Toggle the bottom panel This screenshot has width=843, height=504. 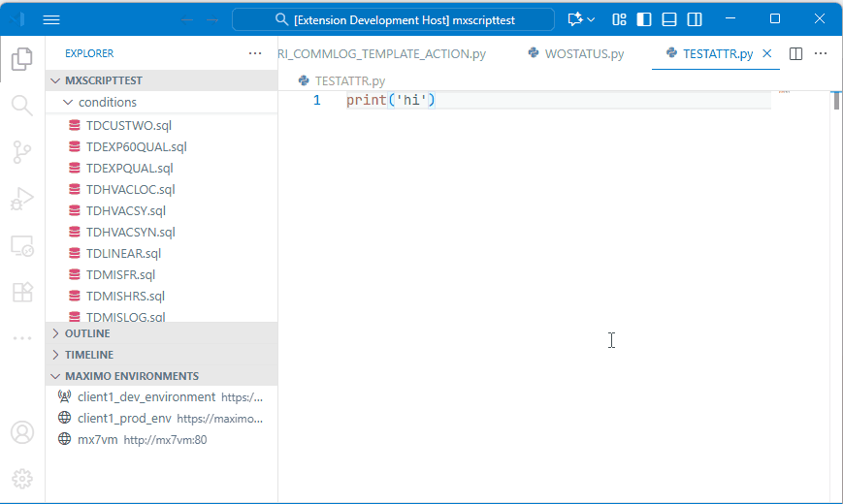669,20
